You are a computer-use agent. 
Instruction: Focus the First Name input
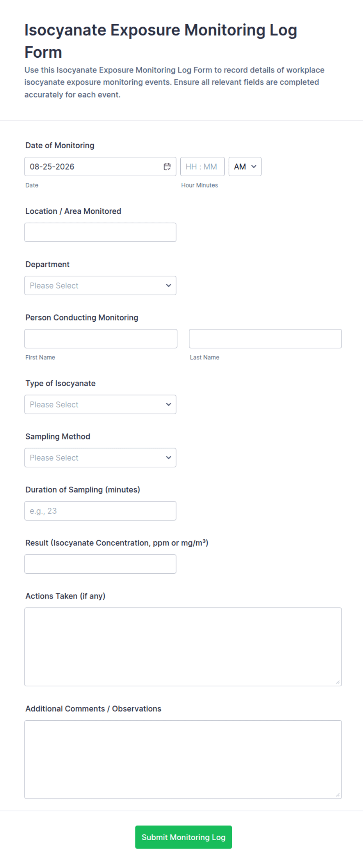101,338
